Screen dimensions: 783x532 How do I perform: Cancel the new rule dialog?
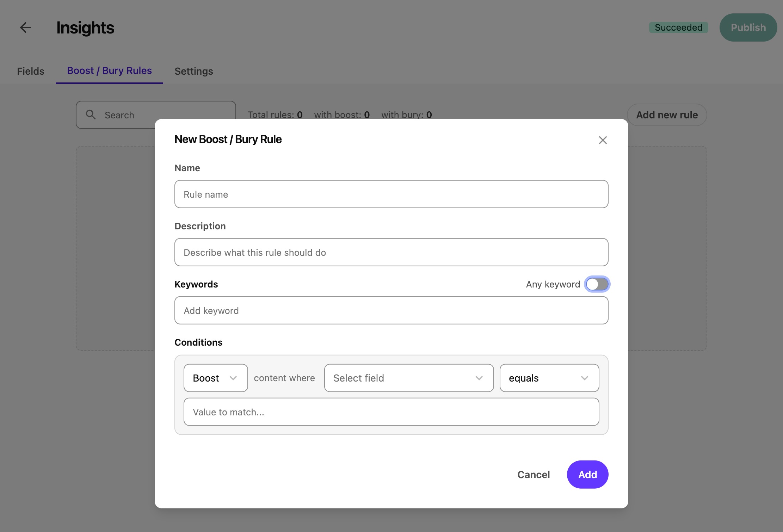click(x=533, y=474)
